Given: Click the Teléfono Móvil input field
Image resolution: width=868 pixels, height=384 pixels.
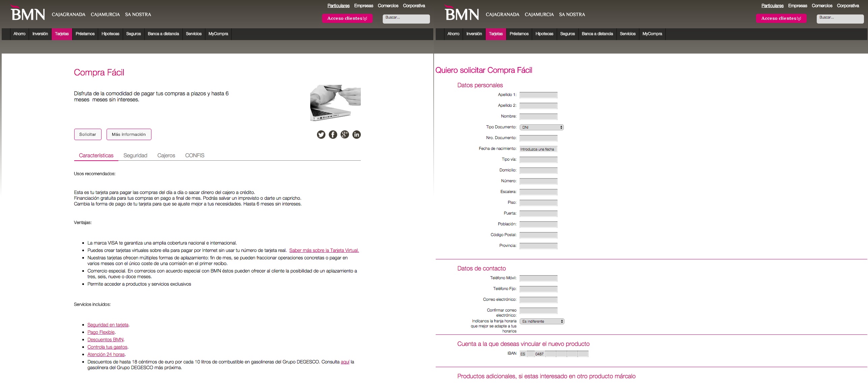Looking at the screenshot, I should [538, 278].
